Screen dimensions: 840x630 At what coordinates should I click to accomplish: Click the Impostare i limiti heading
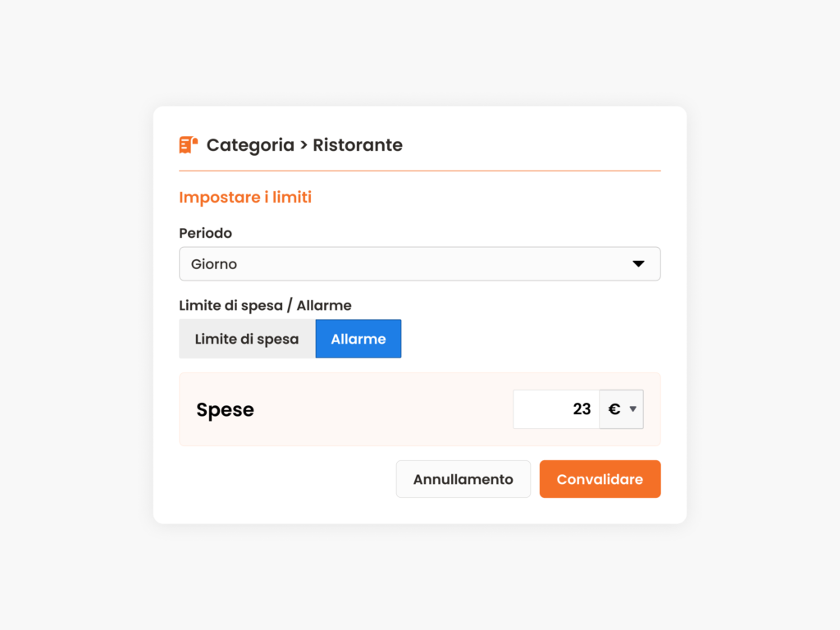click(245, 197)
